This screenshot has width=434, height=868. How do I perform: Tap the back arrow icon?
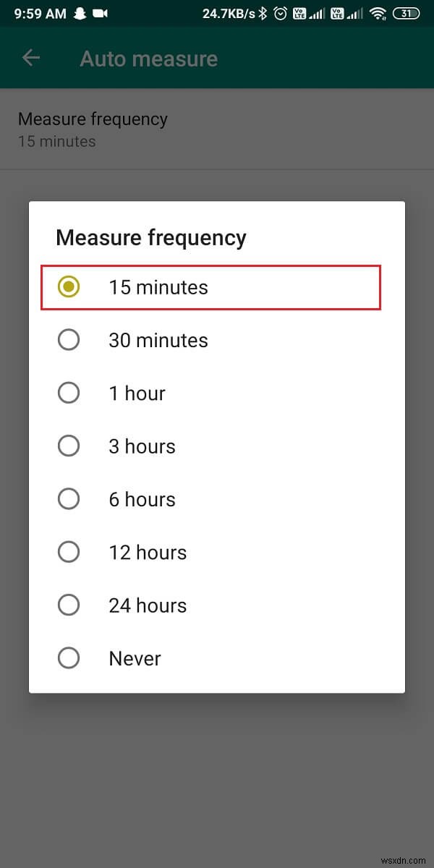[x=30, y=57]
